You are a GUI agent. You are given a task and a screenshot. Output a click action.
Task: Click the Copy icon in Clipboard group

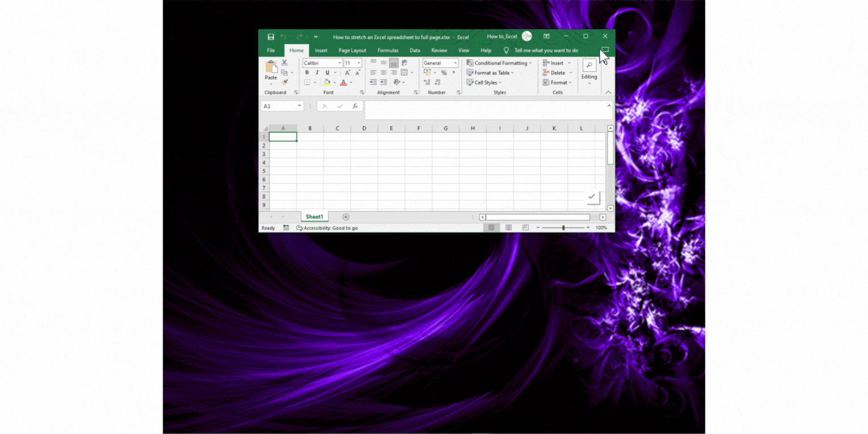[284, 72]
